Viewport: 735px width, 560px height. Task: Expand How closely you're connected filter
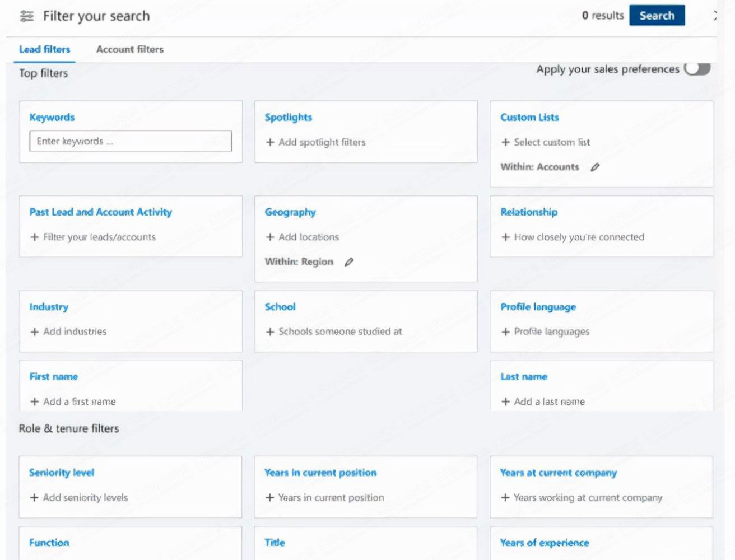[x=579, y=237]
